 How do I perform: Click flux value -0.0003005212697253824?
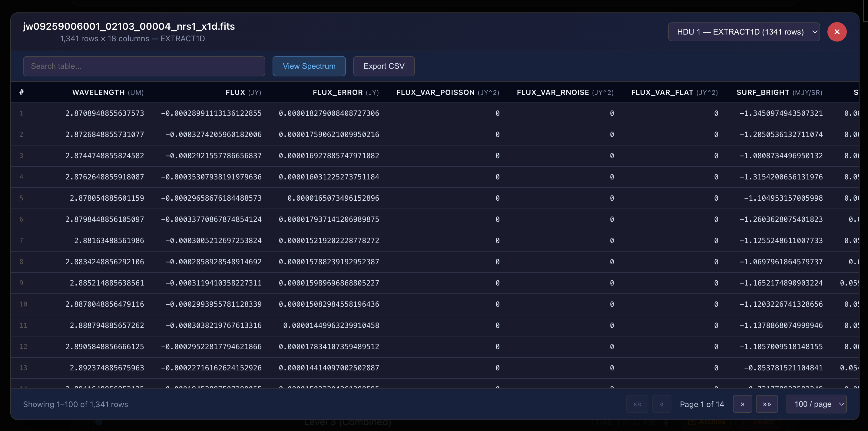pos(213,241)
